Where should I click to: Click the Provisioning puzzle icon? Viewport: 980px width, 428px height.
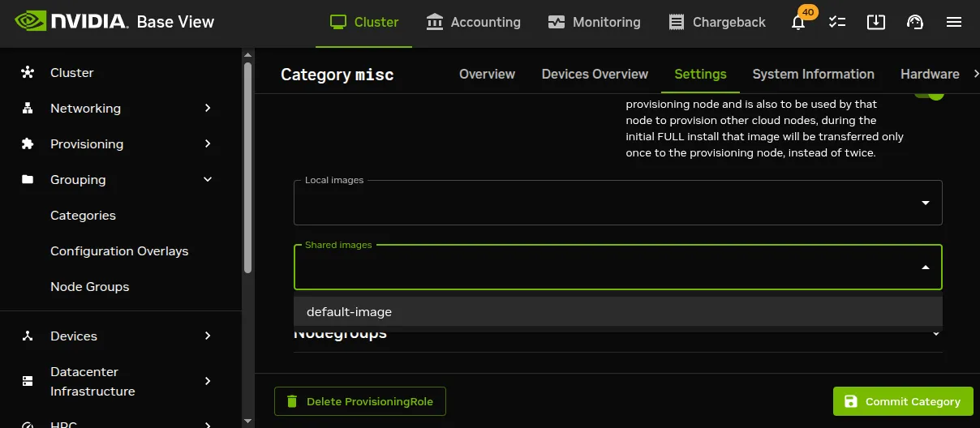point(28,144)
